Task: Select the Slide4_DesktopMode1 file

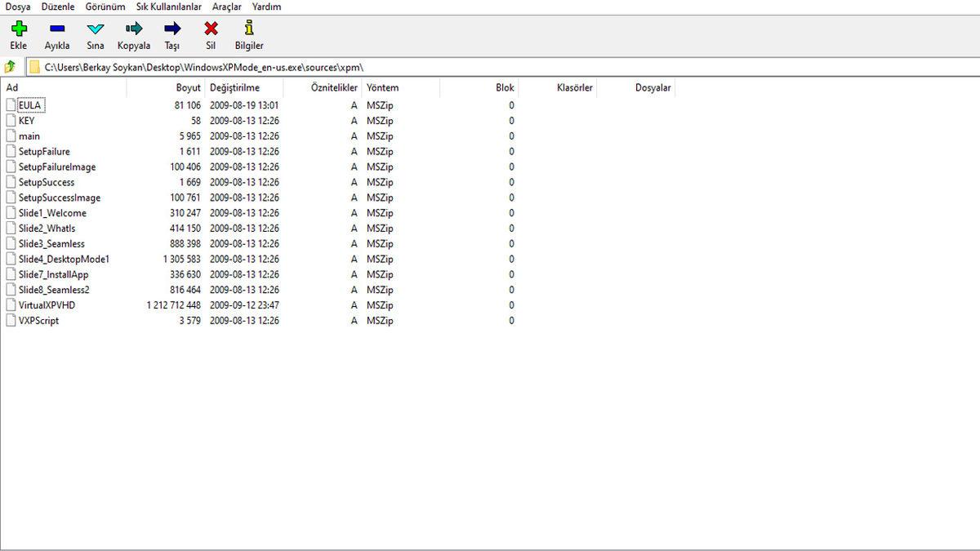Action: point(64,259)
